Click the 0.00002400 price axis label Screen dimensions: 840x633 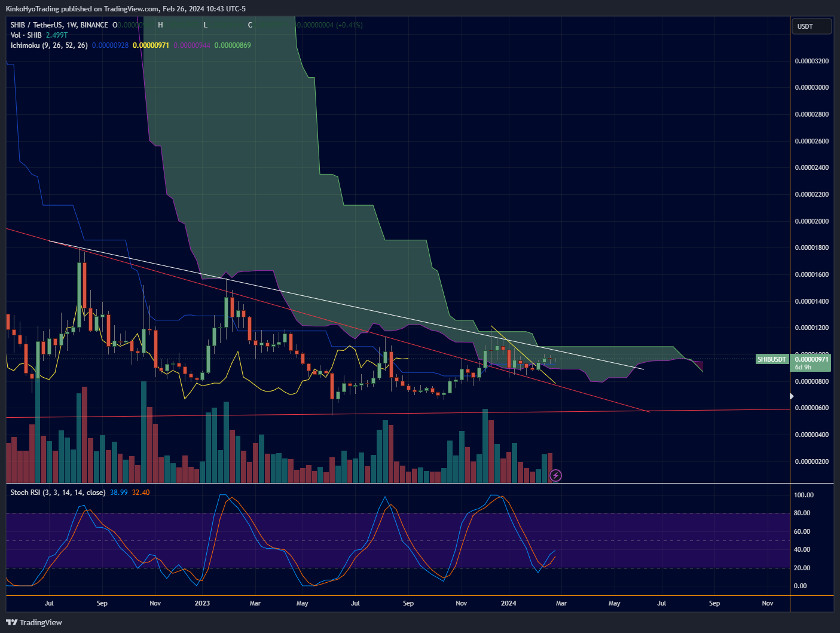pyautogui.click(x=812, y=167)
